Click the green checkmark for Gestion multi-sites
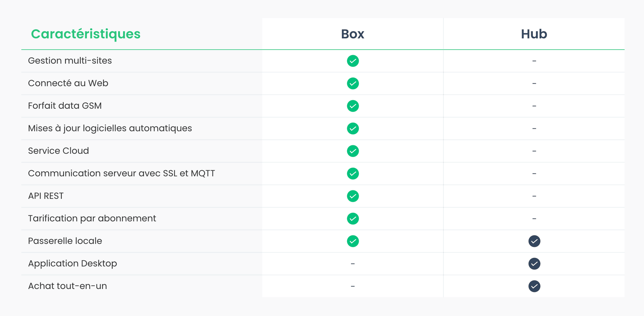 [353, 61]
